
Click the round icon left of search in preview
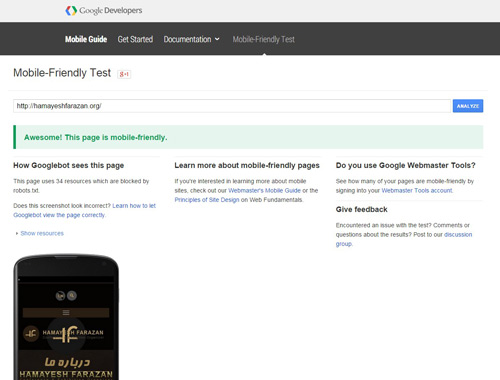pyautogui.click(x=60, y=295)
